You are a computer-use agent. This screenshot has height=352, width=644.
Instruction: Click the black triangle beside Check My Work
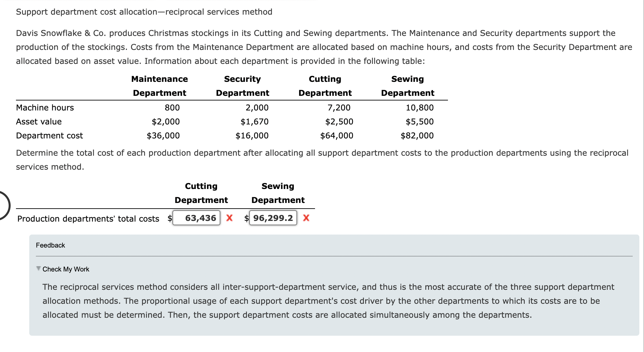point(38,269)
